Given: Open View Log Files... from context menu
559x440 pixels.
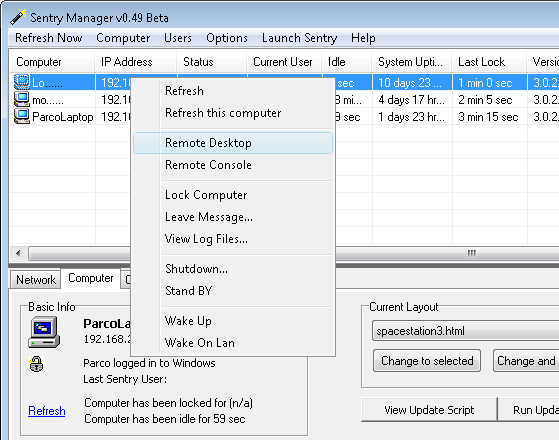Looking at the screenshot, I should tap(233, 239).
